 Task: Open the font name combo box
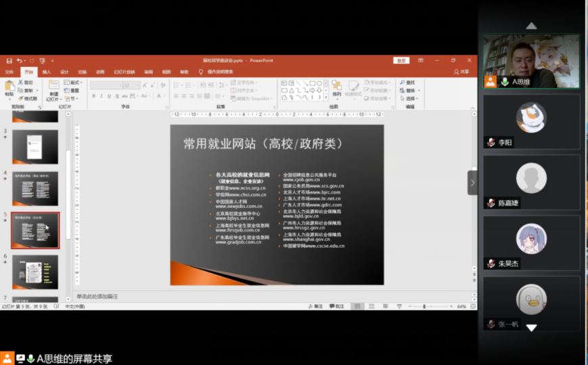pos(106,85)
